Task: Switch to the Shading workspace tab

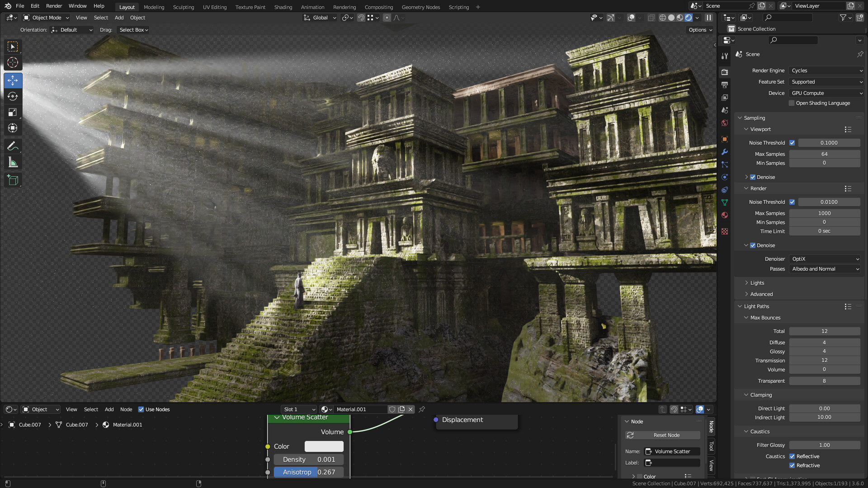Action: tap(283, 7)
